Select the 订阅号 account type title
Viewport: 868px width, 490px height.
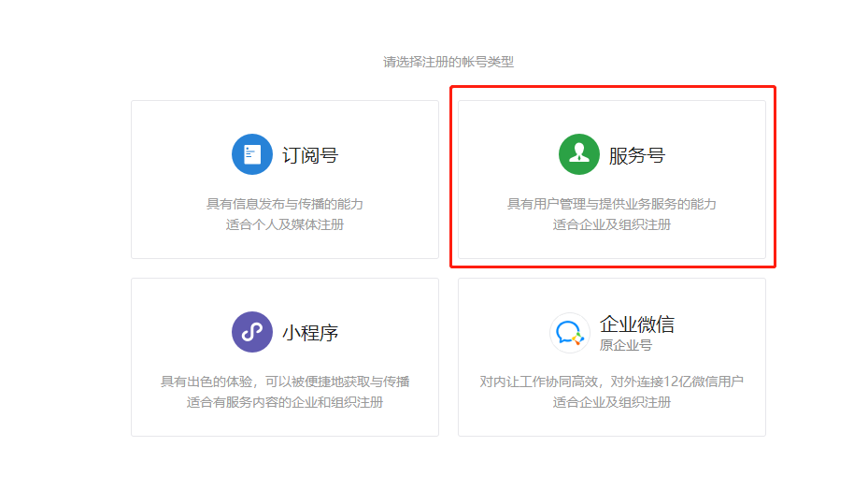[x=310, y=155]
